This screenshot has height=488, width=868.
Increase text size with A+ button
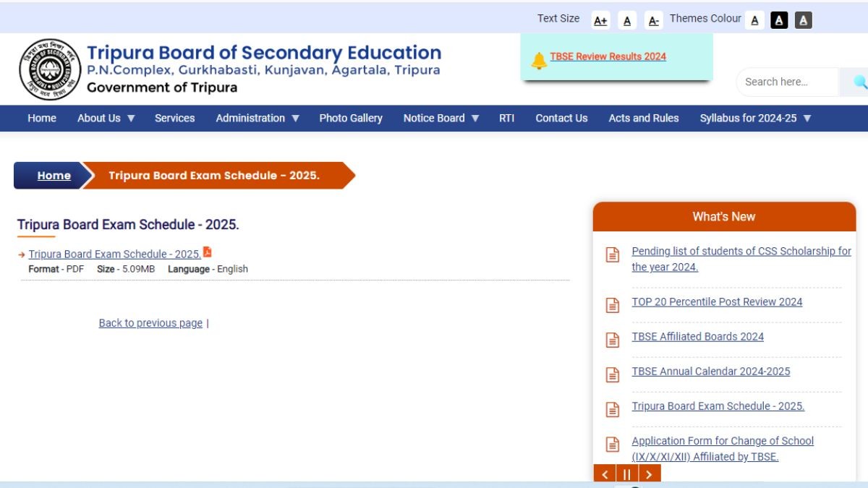point(600,21)
